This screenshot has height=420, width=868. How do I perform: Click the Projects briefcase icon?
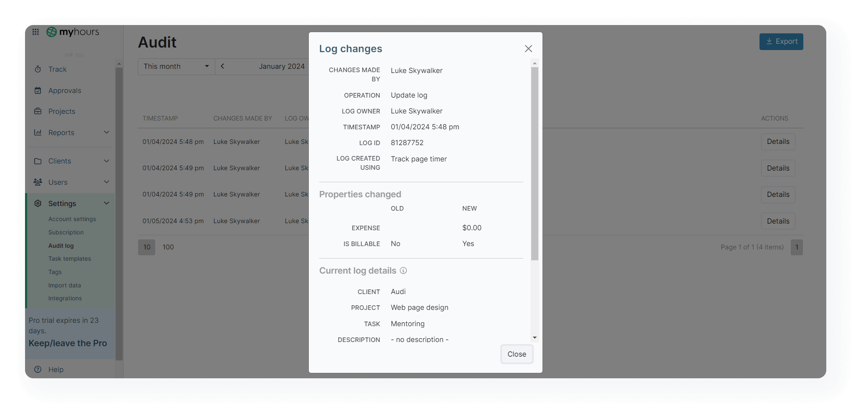(x=38, y=111)
